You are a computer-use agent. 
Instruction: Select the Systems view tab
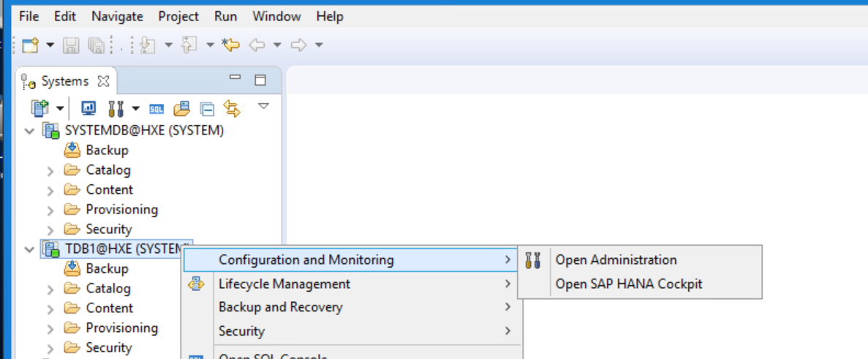(65, 81)
